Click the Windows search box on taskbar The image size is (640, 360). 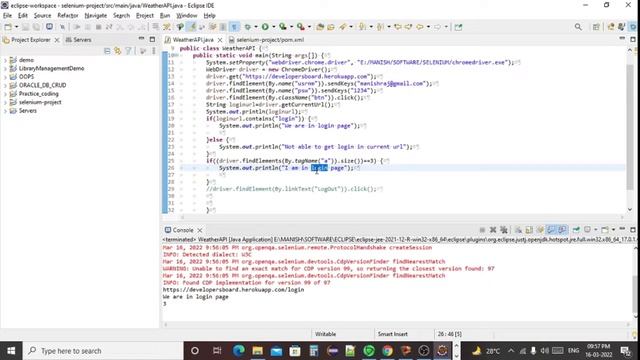[103, 351]
